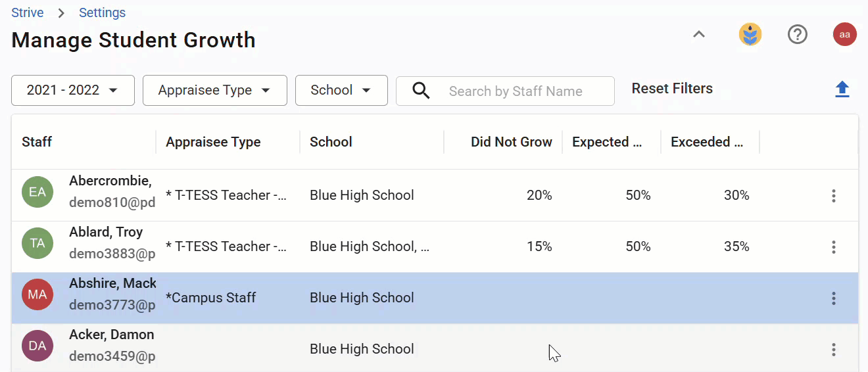Open the Settings breadcrumb link
868x372 pixels.
click(102, 12)
